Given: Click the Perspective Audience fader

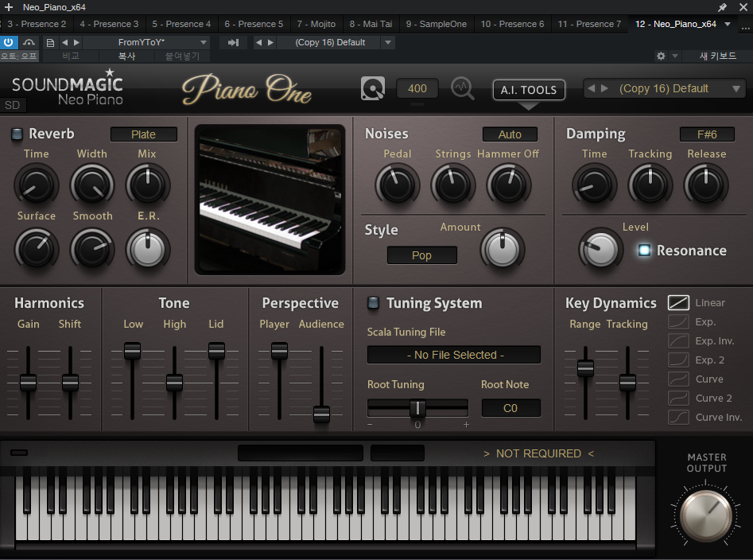Looking at the screenshot, I should click(321, 414).
